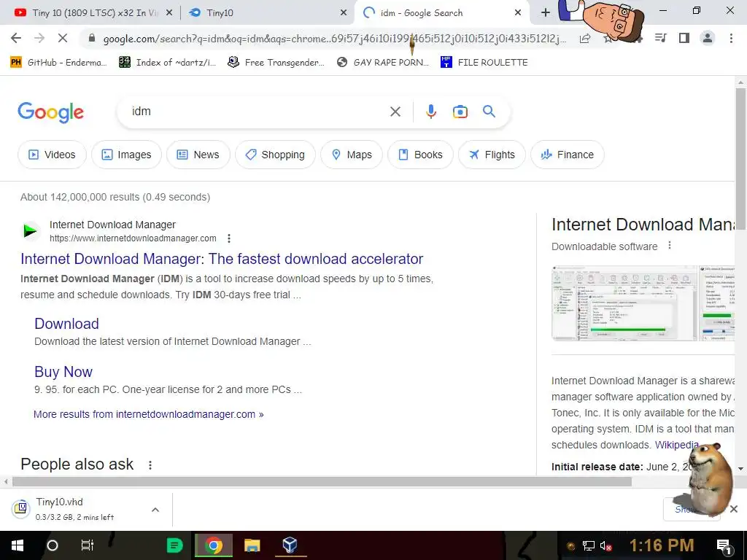Open More results from internetdownloadmanager.com

(149, 414)
